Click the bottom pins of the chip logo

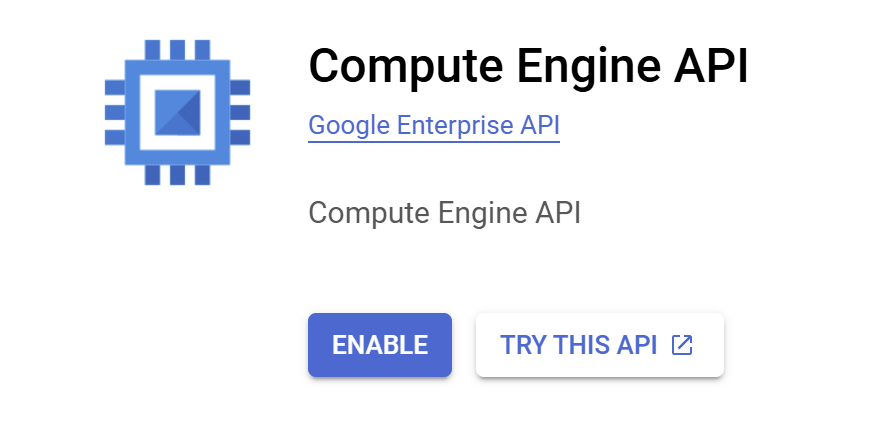coord(177,175)
